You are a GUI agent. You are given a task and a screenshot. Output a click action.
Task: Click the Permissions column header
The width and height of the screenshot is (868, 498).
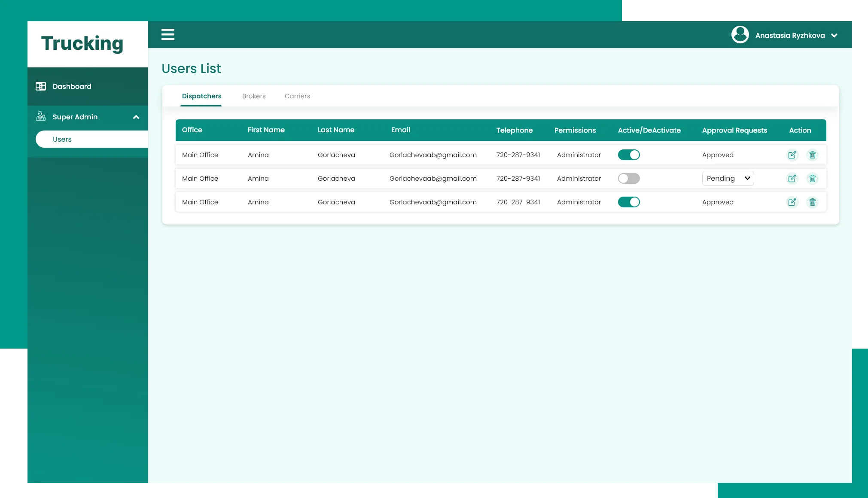click(575, 130)
